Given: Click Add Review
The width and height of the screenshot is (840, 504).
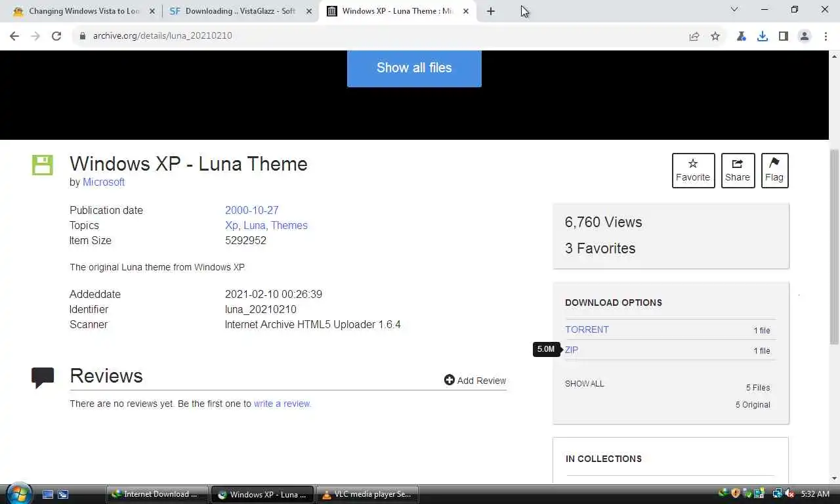Looking at the screenshot, I should [x=475, y=381].
